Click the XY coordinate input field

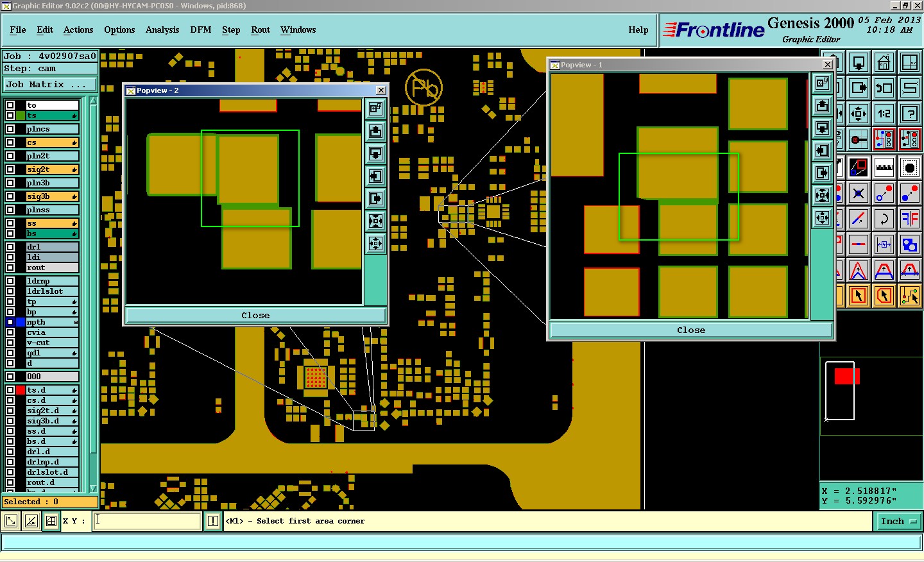point(148,521)
